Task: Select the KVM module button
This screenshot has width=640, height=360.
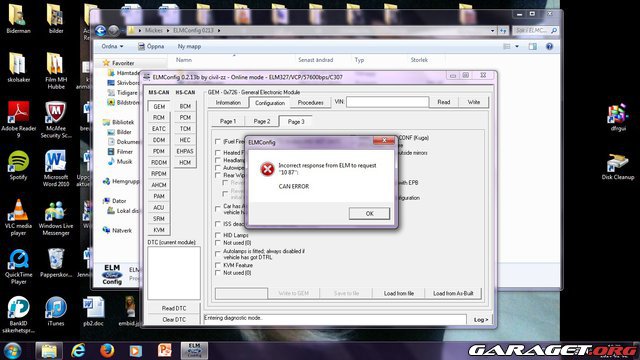Action: [x=159, y=230]
